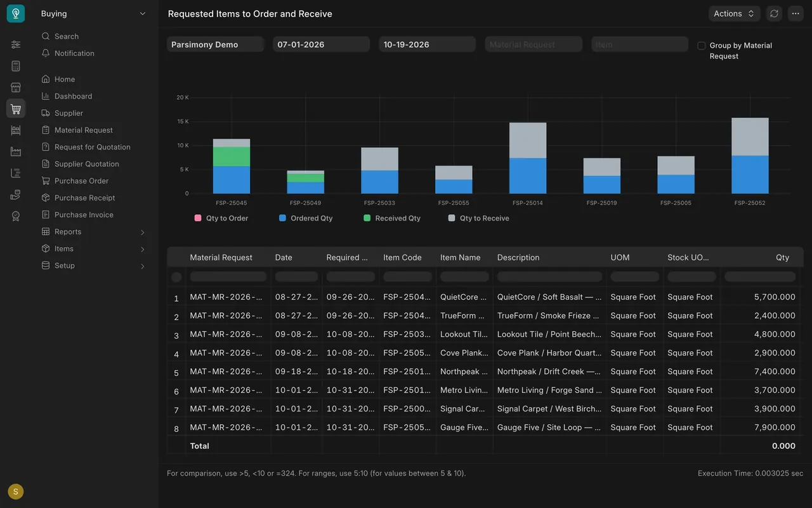Screen dimensions: 812x508
Task: Toggle Received Qty legend swatch
Action: click(x=367, y=218)
